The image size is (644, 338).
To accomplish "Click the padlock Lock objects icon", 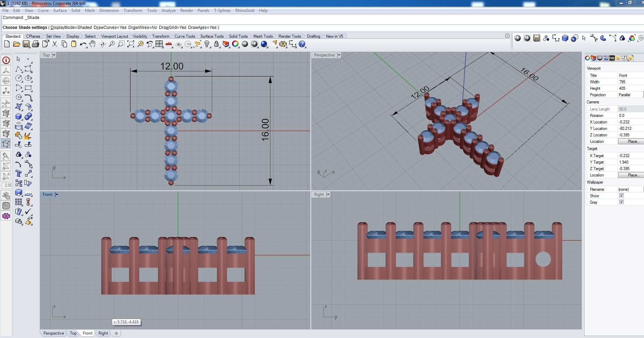I will point(216,44).
